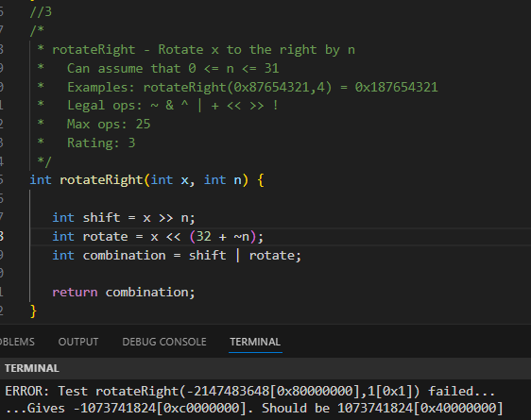The width and height of the screenshot is (531, 420).
Task: Switch to the TERMINAL panel tab
Action: point(255,342)
